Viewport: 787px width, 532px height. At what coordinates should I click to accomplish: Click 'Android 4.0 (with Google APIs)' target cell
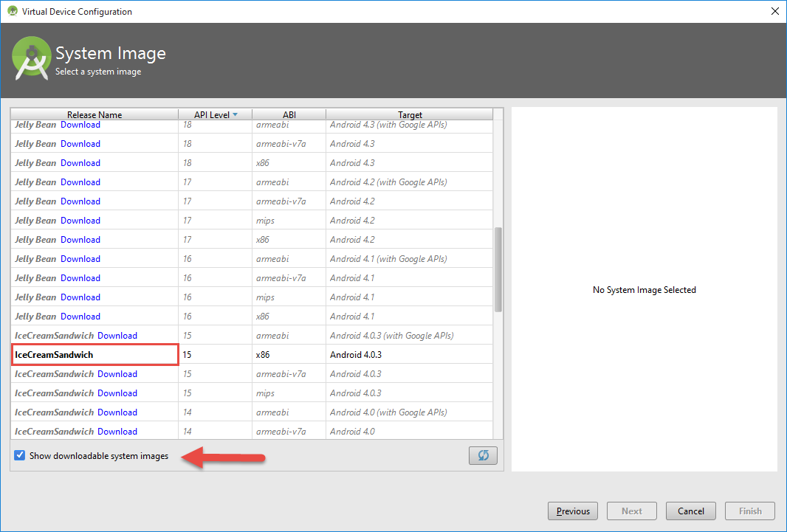(x=388, y=412)
